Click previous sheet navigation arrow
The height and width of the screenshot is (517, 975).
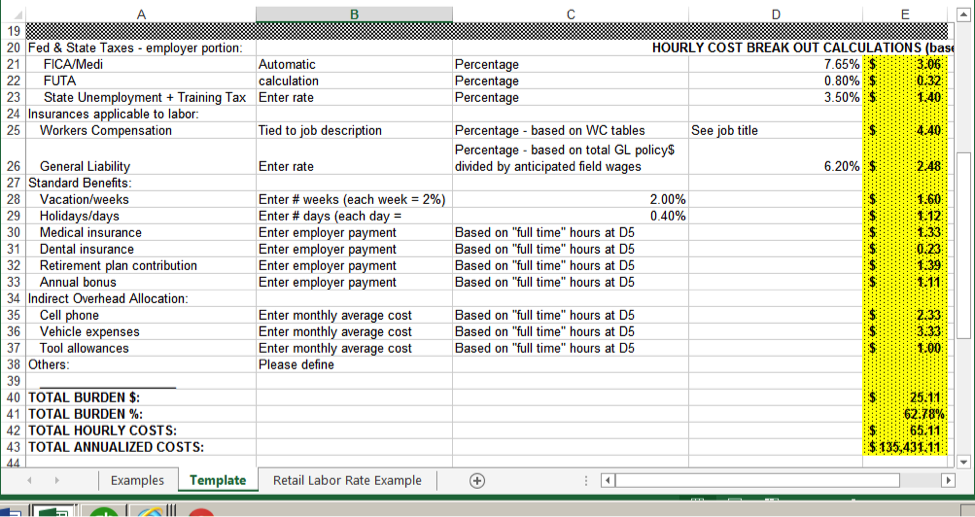pos(29,481)
